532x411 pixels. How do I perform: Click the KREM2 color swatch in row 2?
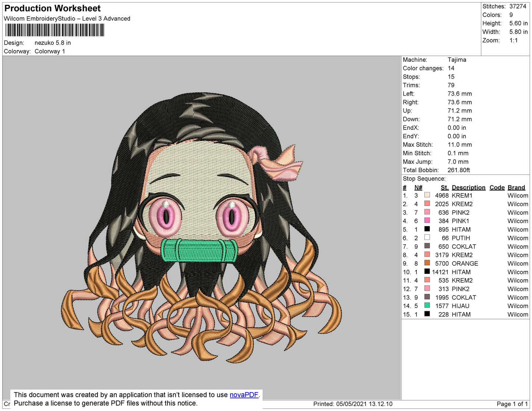coord(427,203)
